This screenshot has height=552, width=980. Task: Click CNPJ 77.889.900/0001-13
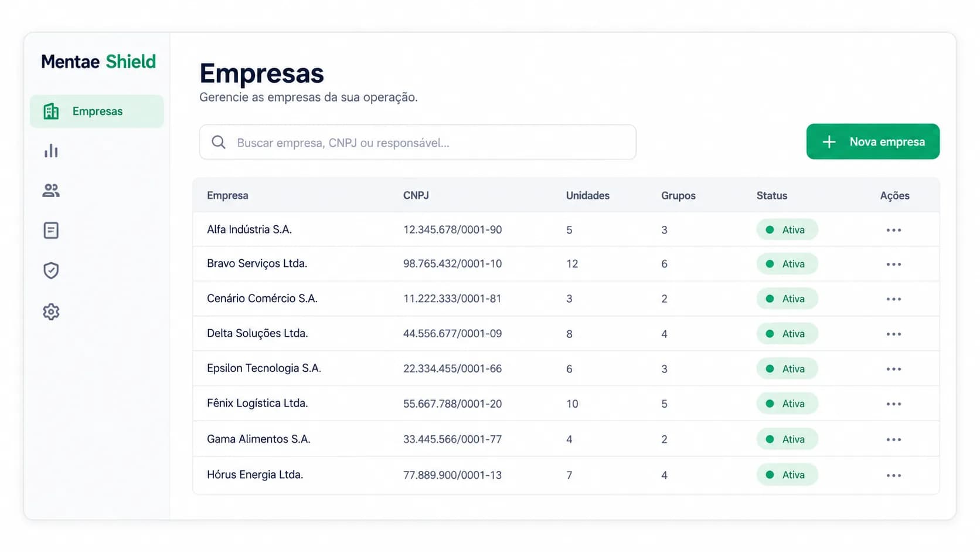452,475
